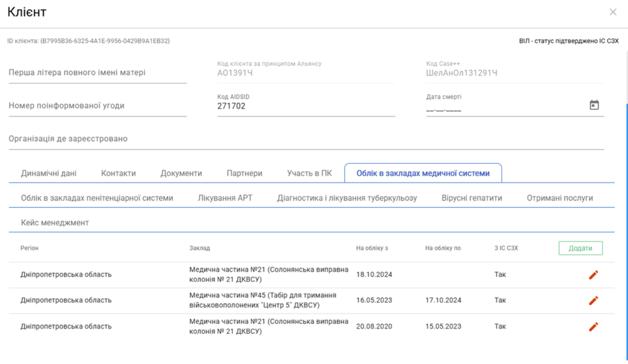Screen dimensions: 628x364
Task: Click the На обліку з column header
Action: (372, 248)
